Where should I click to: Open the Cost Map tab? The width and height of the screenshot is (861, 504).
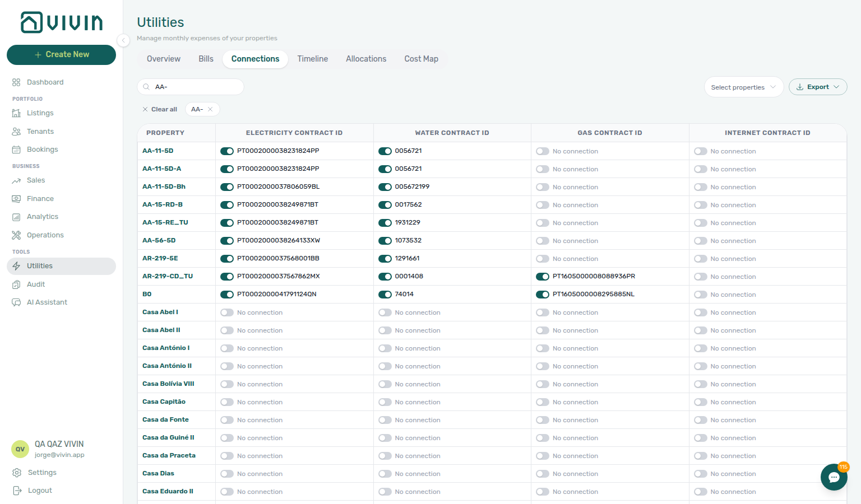[x=422, y=59]
